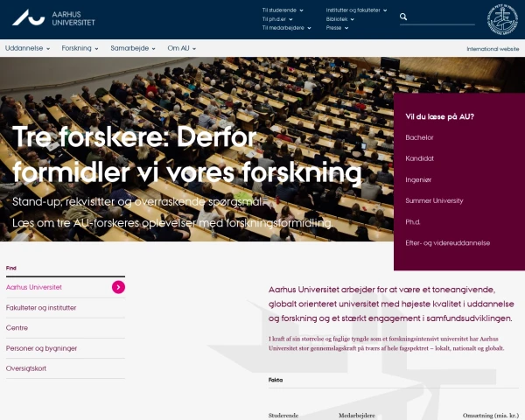This screenshot has height=420, width=525.
Task: Open the Om AU menu
Action: (x=181, y=48)
